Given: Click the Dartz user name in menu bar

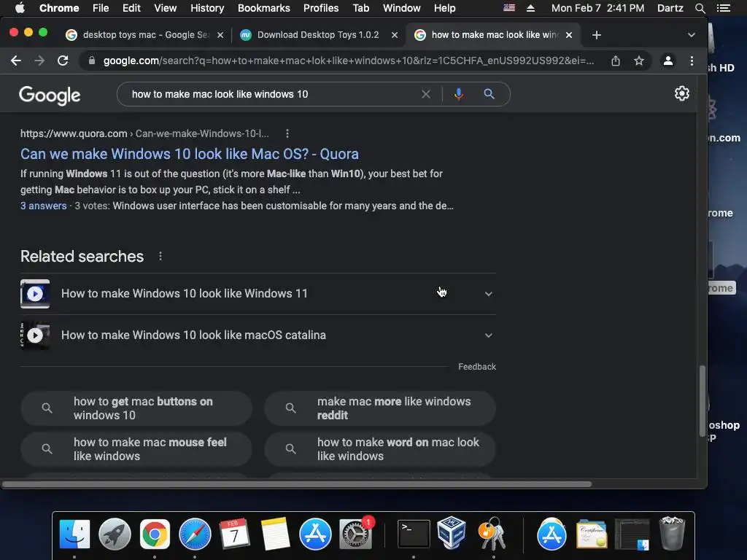Looking at the screenshot, I should [670, 8].
